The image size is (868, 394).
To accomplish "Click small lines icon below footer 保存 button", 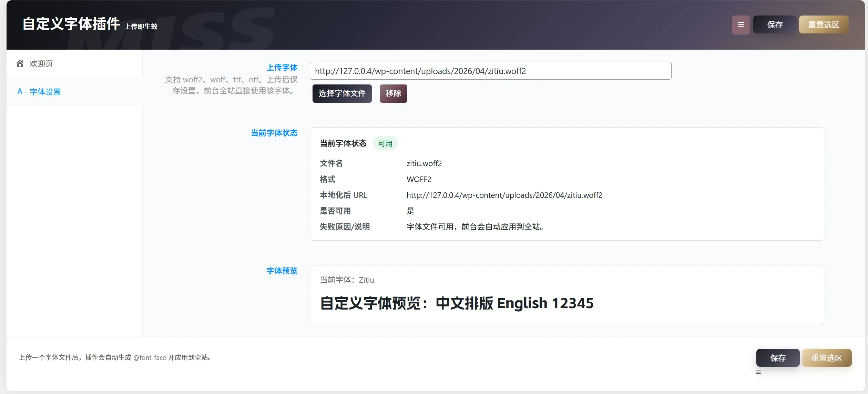I will 758,372.
